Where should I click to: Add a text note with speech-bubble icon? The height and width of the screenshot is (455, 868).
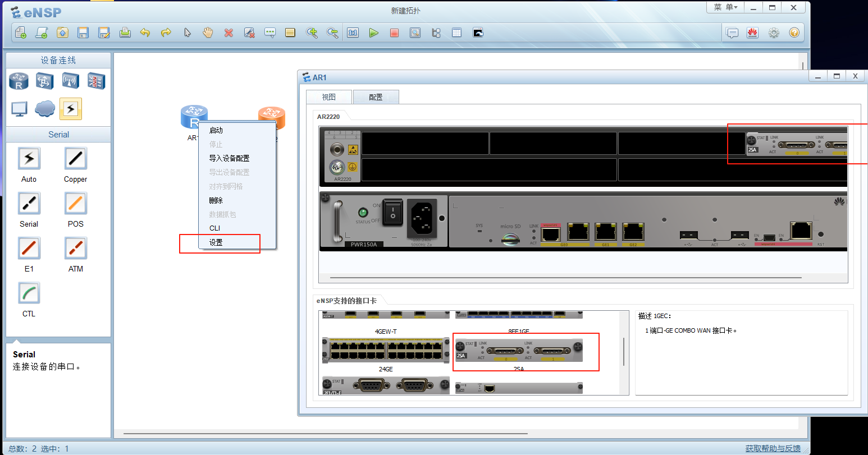270,33
